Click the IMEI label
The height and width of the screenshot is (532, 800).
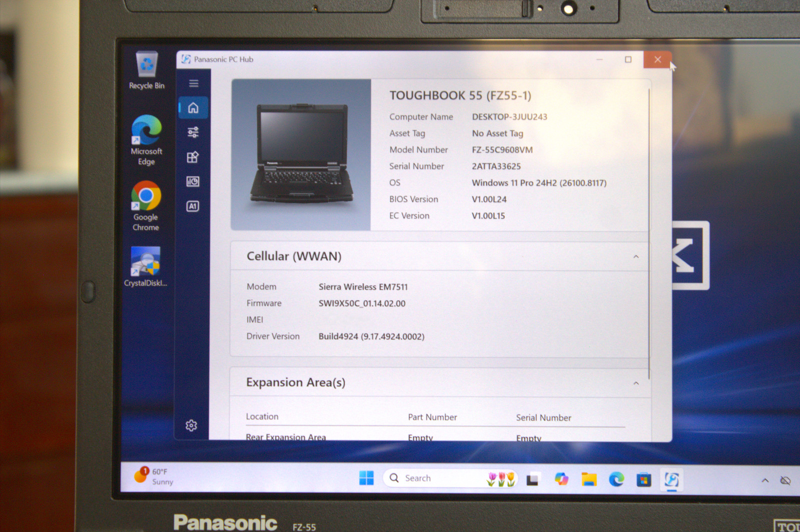coord(254,320)
